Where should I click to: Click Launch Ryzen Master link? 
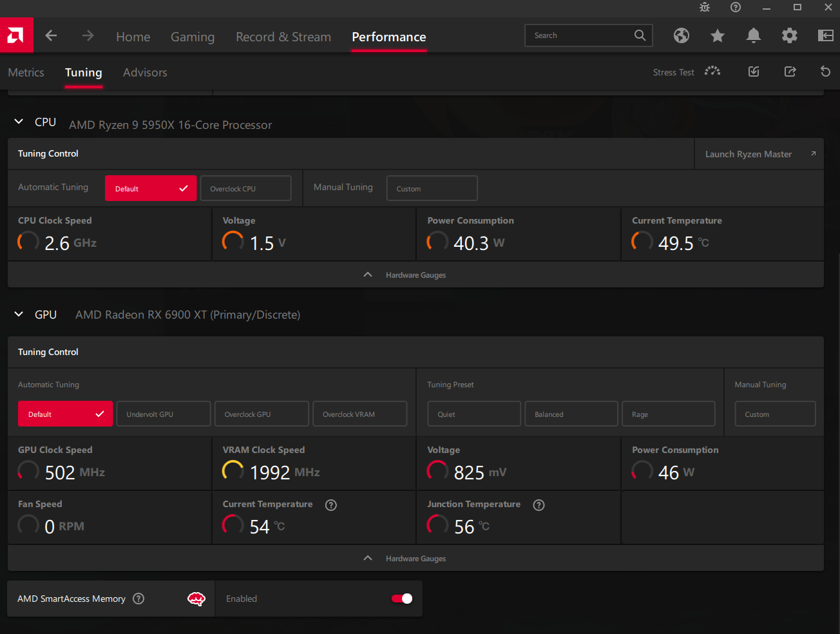pos(749,154)
